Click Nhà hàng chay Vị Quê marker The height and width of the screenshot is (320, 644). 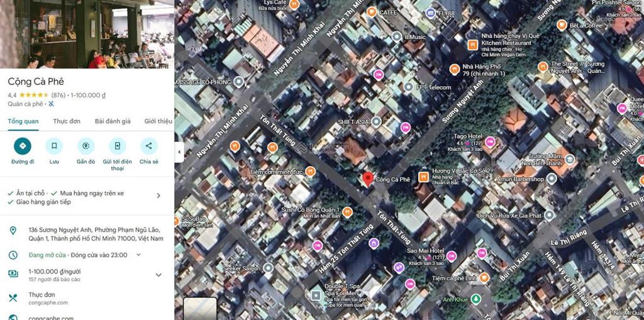473,45
